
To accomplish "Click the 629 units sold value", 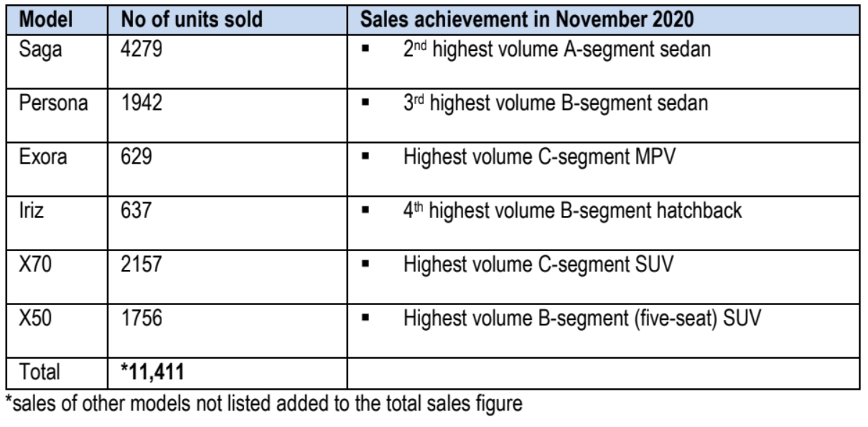I will coord(136,157).
